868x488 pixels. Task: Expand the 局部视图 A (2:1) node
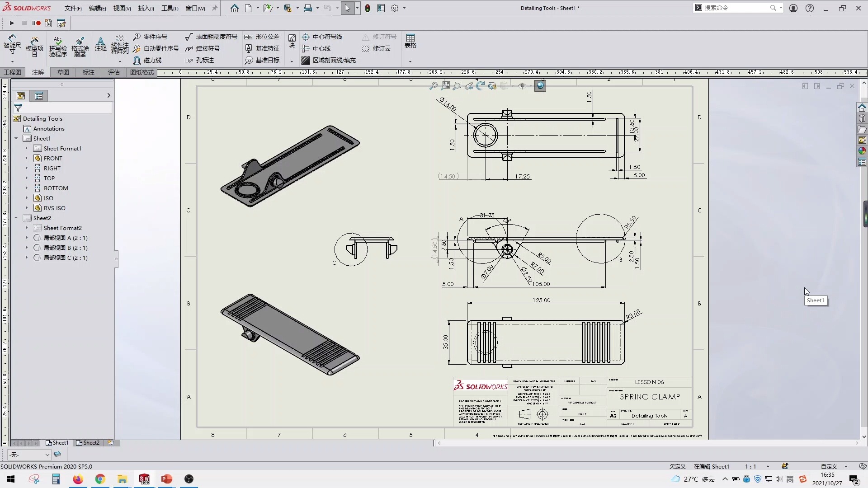[27, 237]
